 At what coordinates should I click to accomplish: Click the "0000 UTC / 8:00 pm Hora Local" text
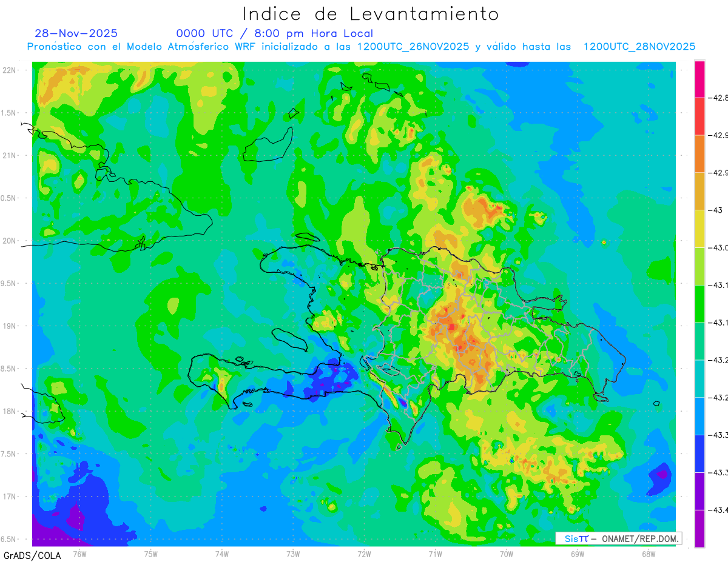point(275,34)
